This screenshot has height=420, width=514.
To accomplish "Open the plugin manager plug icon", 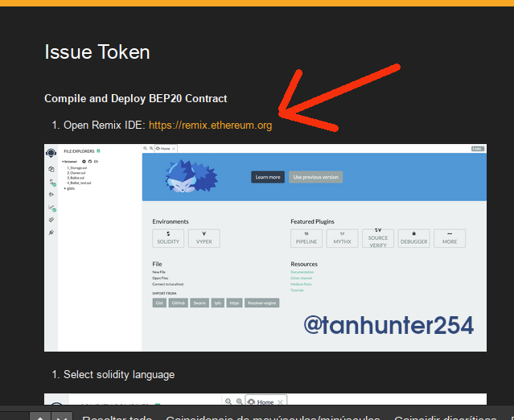I will 51,233.
